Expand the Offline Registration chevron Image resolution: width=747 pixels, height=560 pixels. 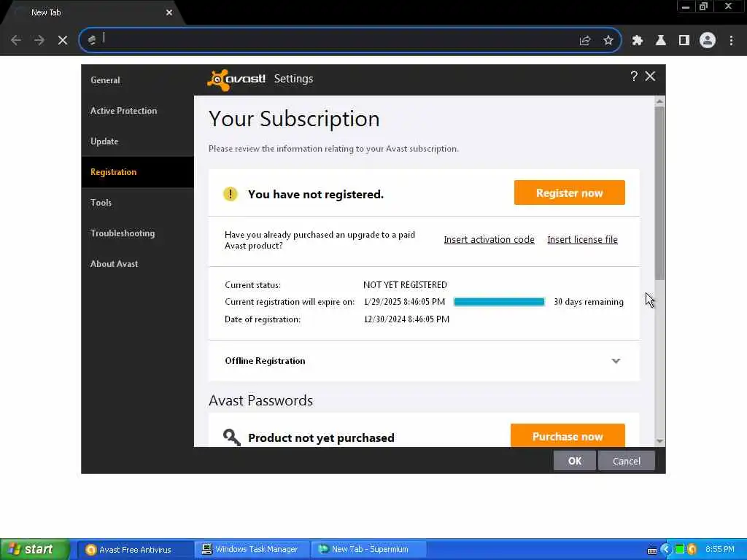pyautogui.click(x=616, y=361)
